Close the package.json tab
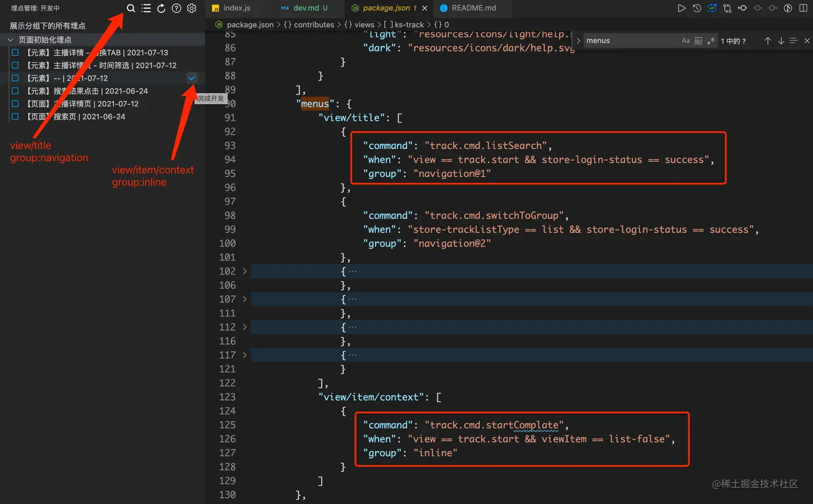Image resolution: width=813 pixels, height=504 pixels. pyautogui.click(x=425, y=8)
